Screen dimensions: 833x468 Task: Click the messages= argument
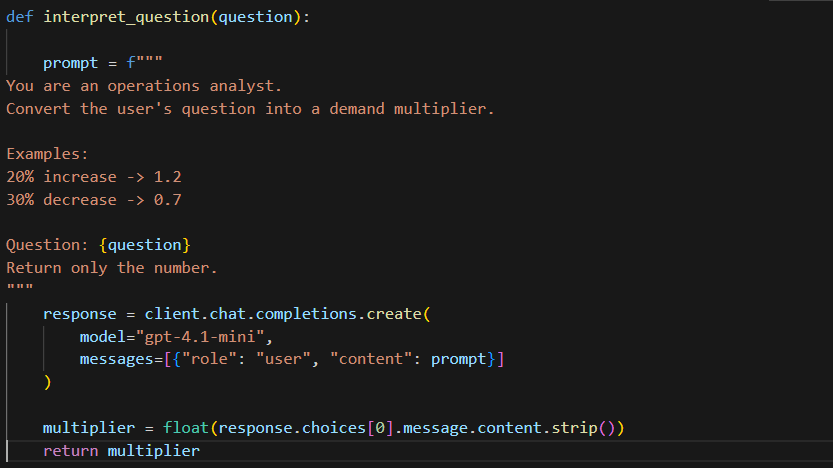tap(121, 360)
